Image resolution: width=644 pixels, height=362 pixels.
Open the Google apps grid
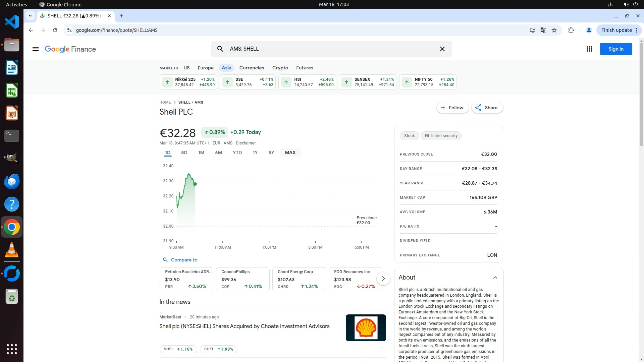pos(589,49)
